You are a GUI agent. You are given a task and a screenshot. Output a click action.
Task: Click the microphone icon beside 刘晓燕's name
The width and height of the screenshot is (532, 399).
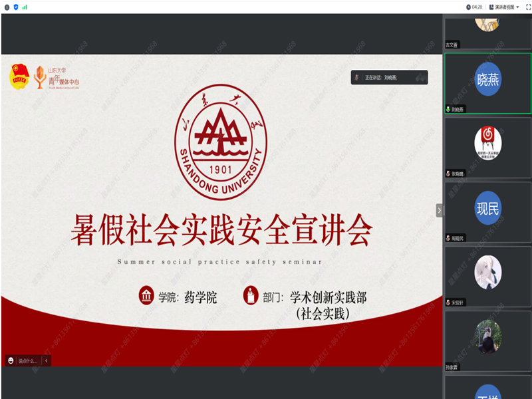pyautogui.click(x=448, y=109)
